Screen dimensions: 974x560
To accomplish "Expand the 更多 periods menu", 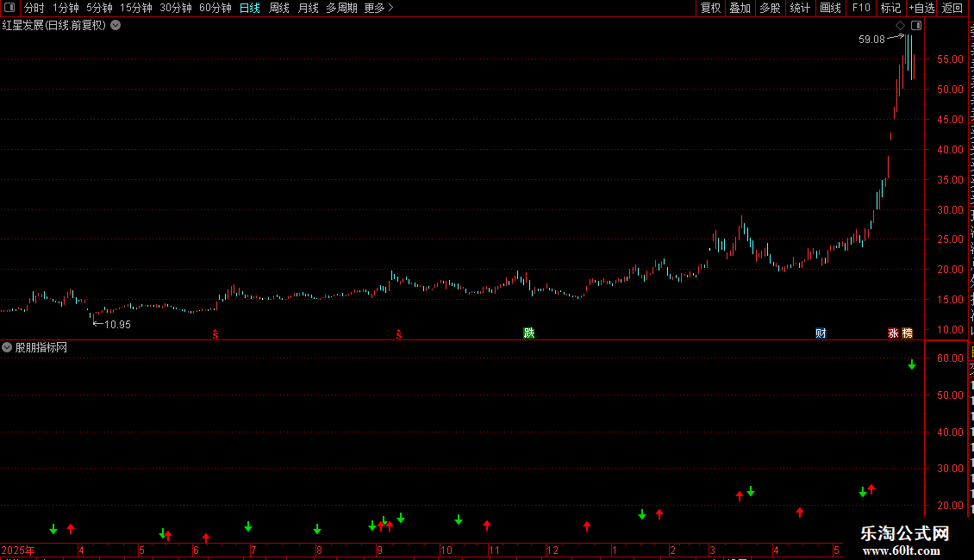I will pos(378,8).
